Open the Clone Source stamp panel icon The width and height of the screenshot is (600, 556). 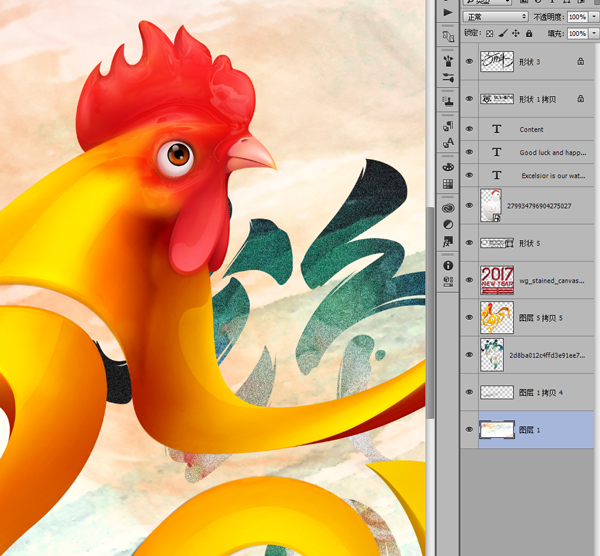tap(448, 101)
